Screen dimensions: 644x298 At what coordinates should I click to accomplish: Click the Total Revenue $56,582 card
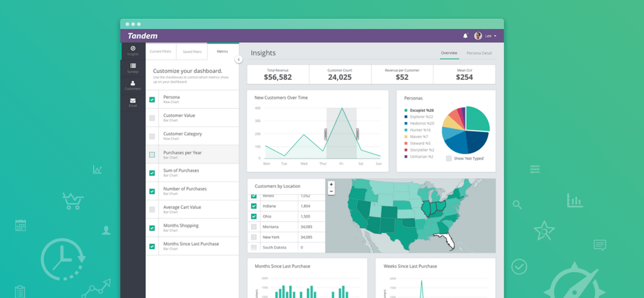coord(277,74)
